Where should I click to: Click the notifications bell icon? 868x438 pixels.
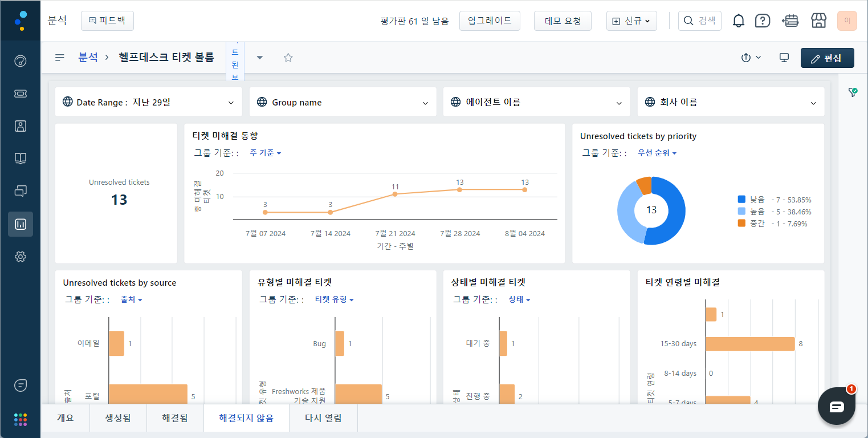[739, 21]
